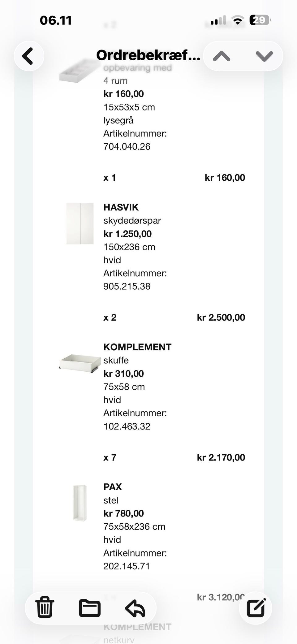The width and height of the screenshot is (297, 644).
Task: Tap the KOMPLEMENT drawer product image
Action: (x=80, y=363)
